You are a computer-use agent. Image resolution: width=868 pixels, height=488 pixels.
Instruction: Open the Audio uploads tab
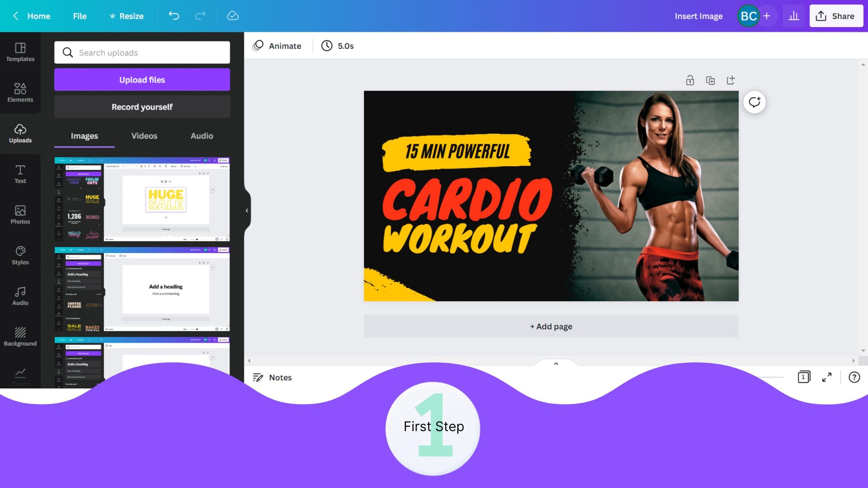coord(201,135)
